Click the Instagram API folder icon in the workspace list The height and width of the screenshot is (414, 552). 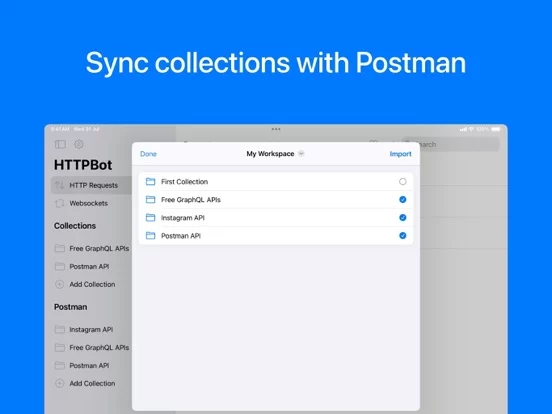[150, 218]
